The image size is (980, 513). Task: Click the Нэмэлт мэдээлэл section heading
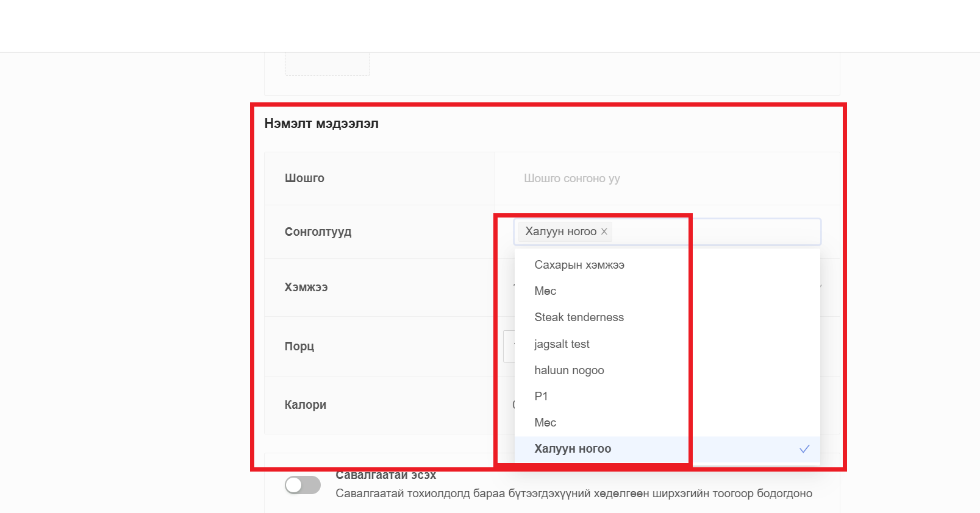click(321, 124)
